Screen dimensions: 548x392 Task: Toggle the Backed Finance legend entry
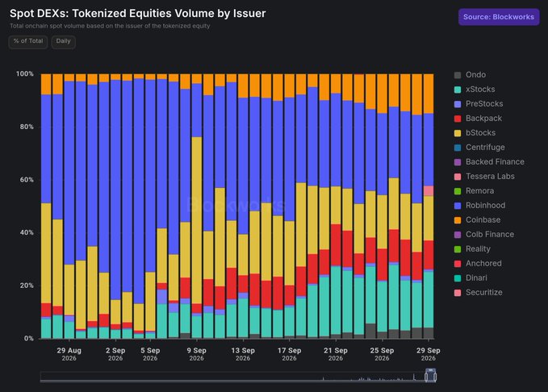coord(489,162)
